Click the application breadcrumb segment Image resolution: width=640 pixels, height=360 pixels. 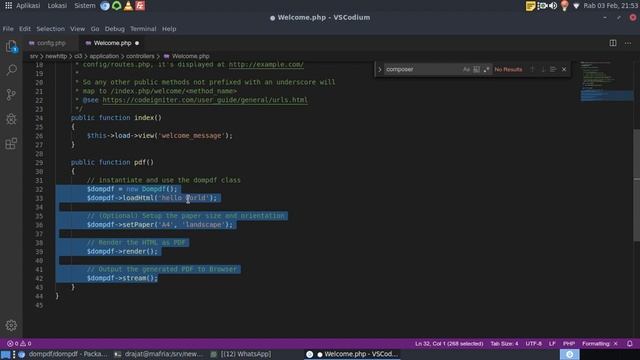[104, 56]
